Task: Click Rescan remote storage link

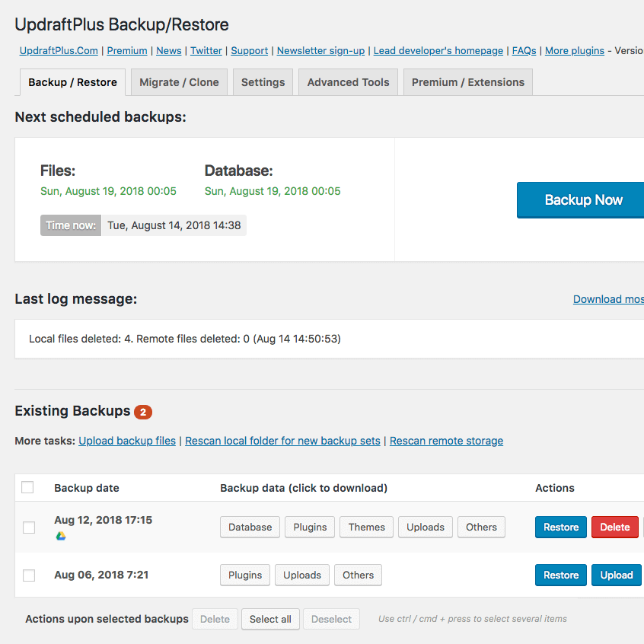Action: (x=446, y=441)
